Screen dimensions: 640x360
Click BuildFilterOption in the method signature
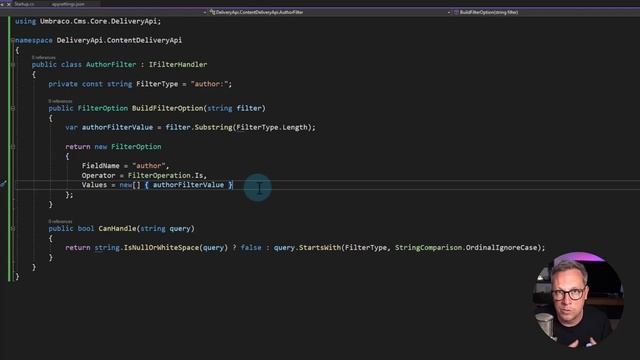pos(167,108)
